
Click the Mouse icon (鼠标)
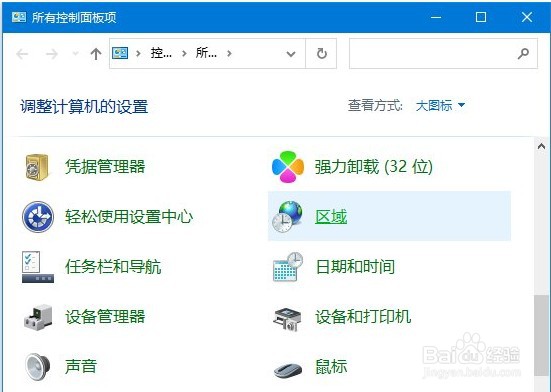[x=288, y=370]
